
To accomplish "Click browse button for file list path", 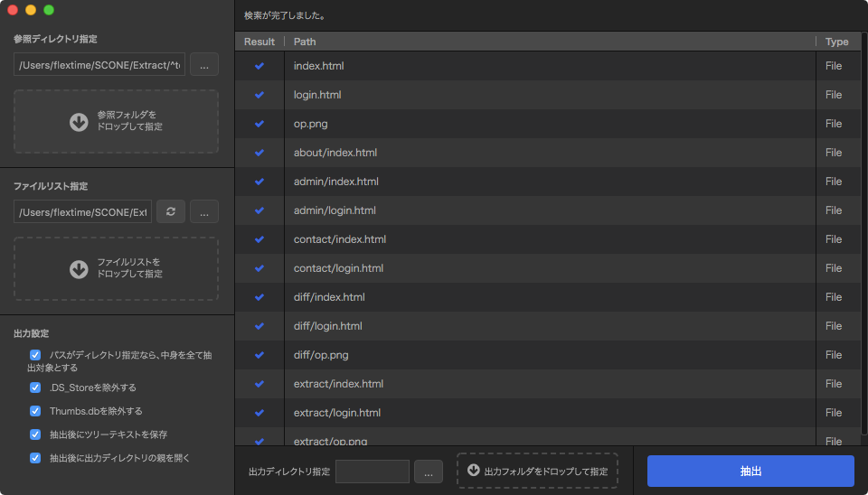I will tap(203, 211).
